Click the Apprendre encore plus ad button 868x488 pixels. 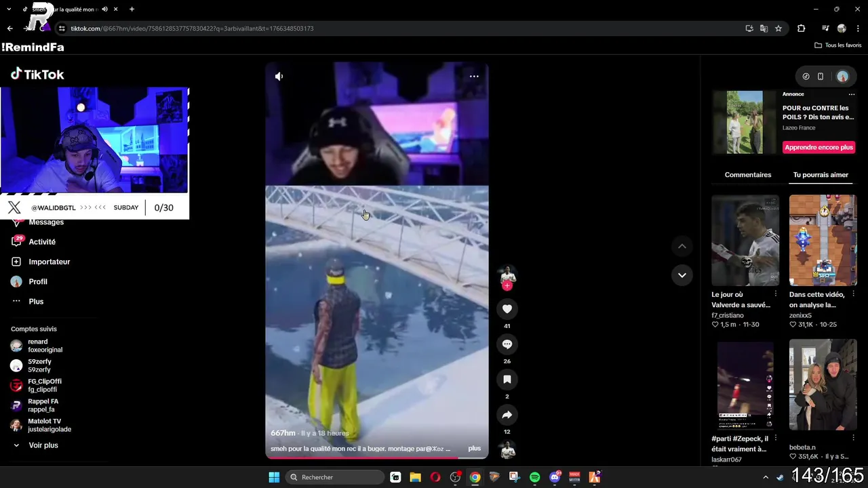coord(818,147)
